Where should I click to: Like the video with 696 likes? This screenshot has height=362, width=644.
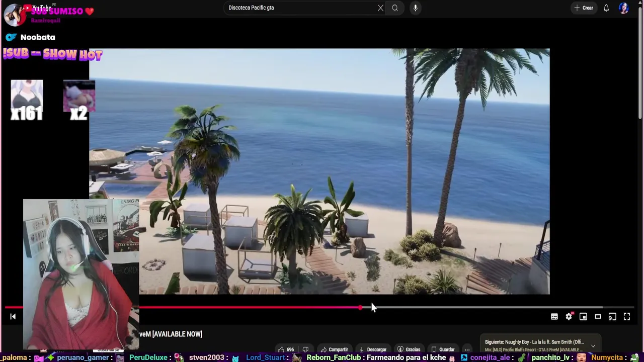click(287, 349)
